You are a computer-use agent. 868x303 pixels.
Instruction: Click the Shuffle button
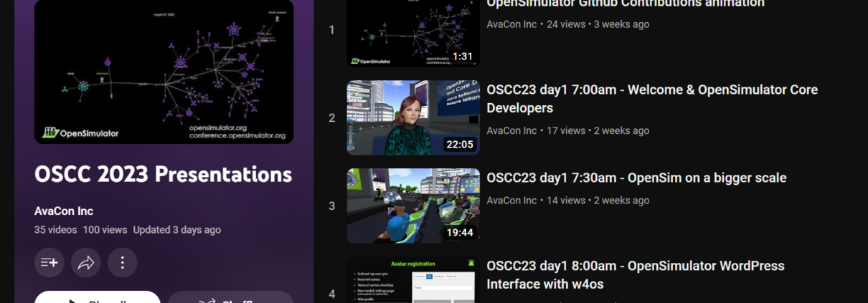[x=230, y=297]
